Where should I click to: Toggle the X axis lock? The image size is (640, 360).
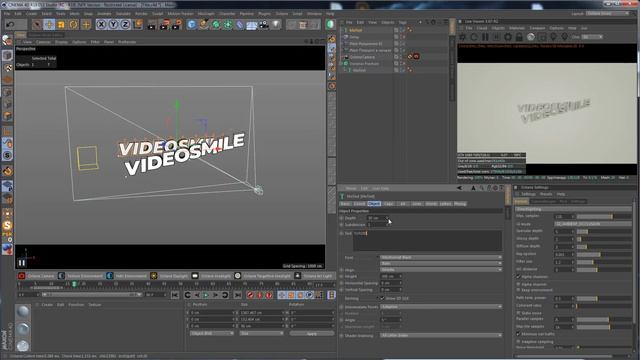[x=101, y=24]
